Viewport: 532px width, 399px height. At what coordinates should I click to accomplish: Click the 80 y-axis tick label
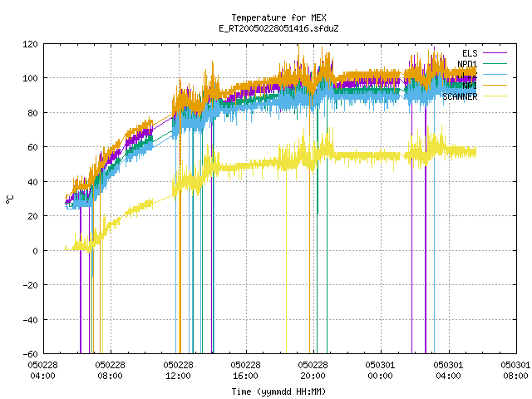click(x=32, y=113)
